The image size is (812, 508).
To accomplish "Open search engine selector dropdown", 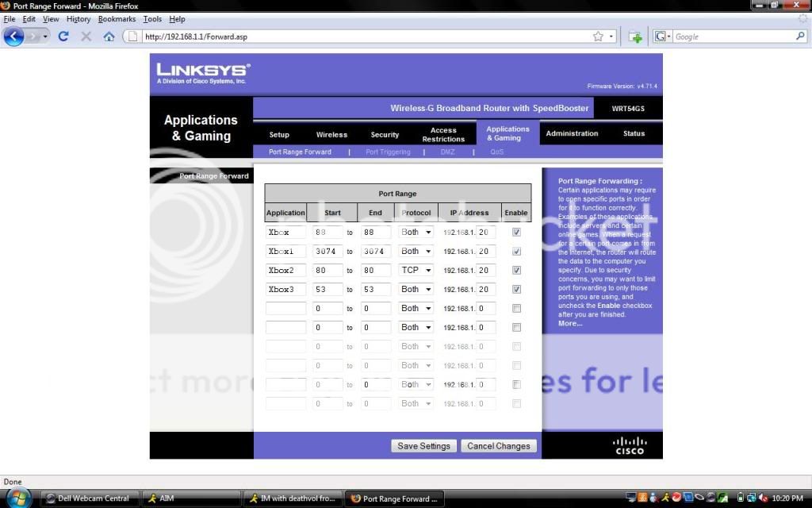I will (x=662, y=37).
